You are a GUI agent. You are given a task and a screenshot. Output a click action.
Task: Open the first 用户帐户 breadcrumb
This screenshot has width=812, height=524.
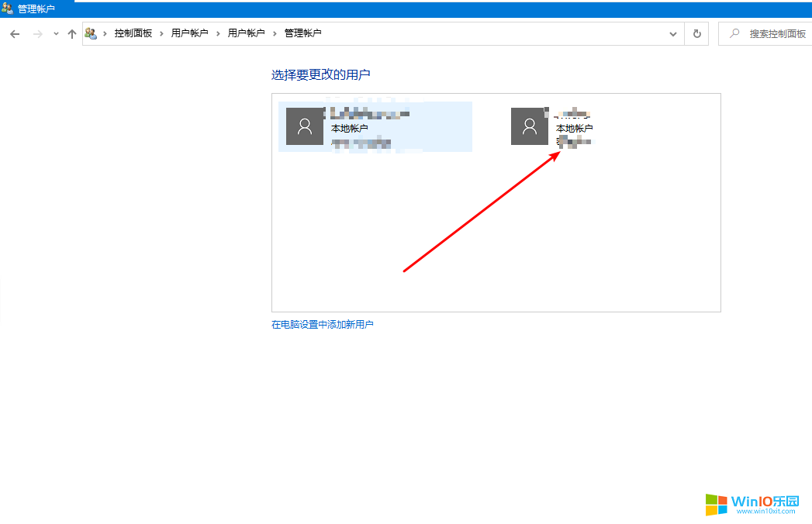[x=189, y=33]
